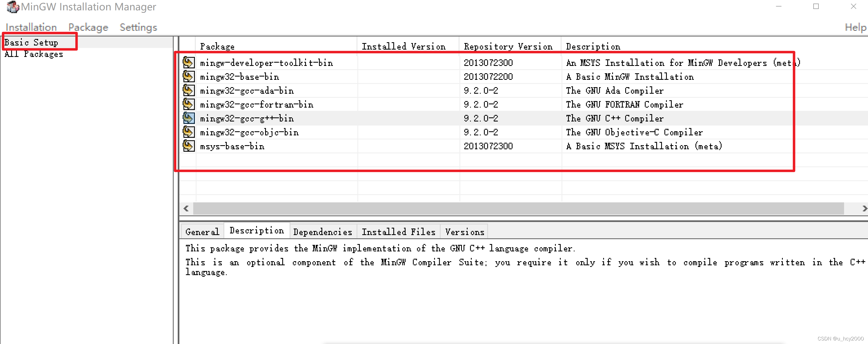Select Basic Setup in the left pane

pyautogui.click(x=31, y=42)
